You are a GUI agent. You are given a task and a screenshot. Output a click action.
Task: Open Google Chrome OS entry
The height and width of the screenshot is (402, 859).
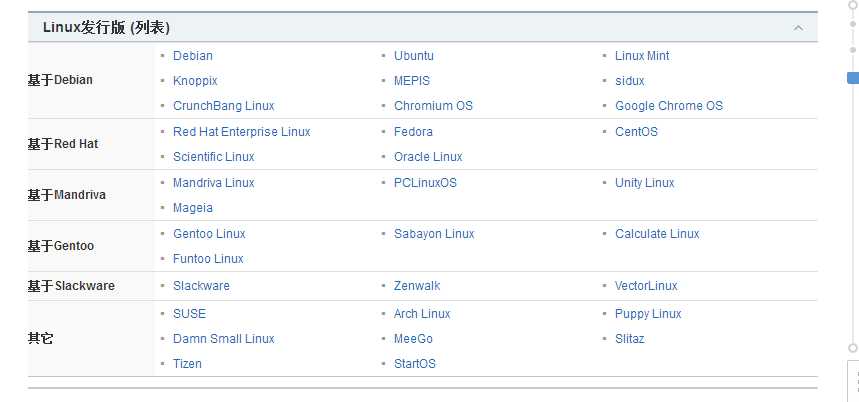point(669,106)
